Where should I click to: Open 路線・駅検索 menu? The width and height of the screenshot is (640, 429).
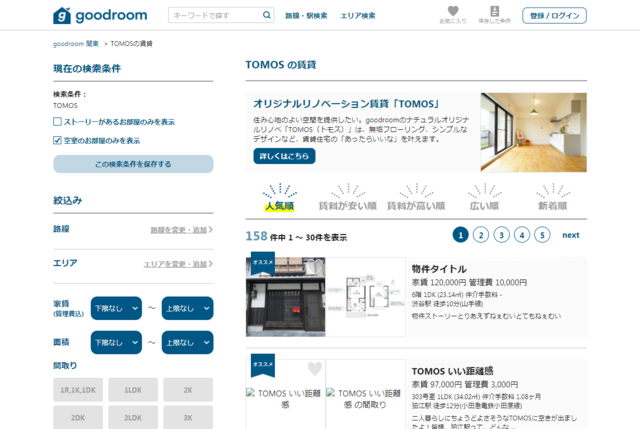pos(306,16)
